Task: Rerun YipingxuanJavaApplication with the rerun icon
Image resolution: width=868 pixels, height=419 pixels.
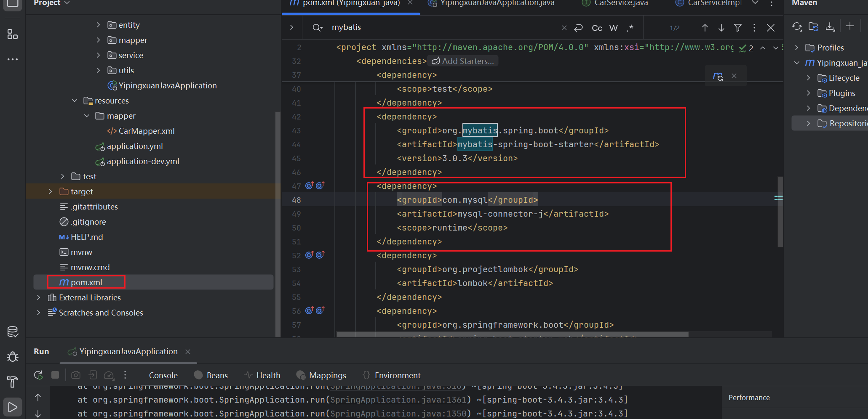Action: tap(38, 375)
